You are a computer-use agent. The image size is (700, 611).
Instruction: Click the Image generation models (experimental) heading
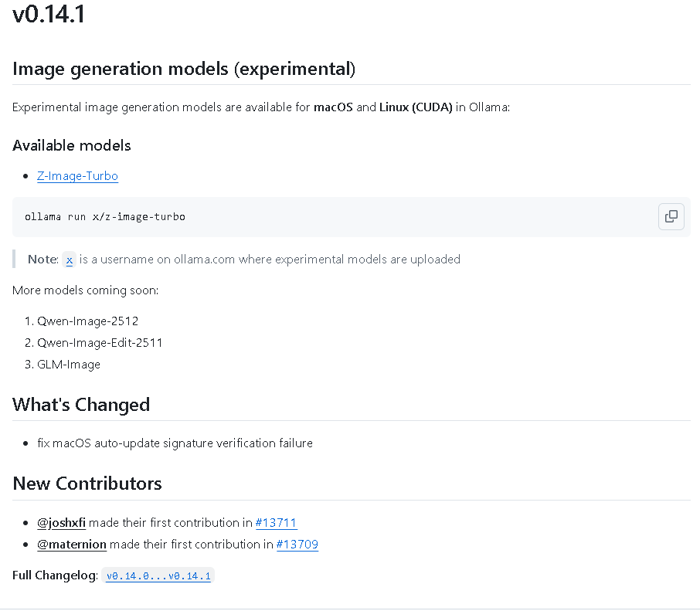tap(184, 69)
